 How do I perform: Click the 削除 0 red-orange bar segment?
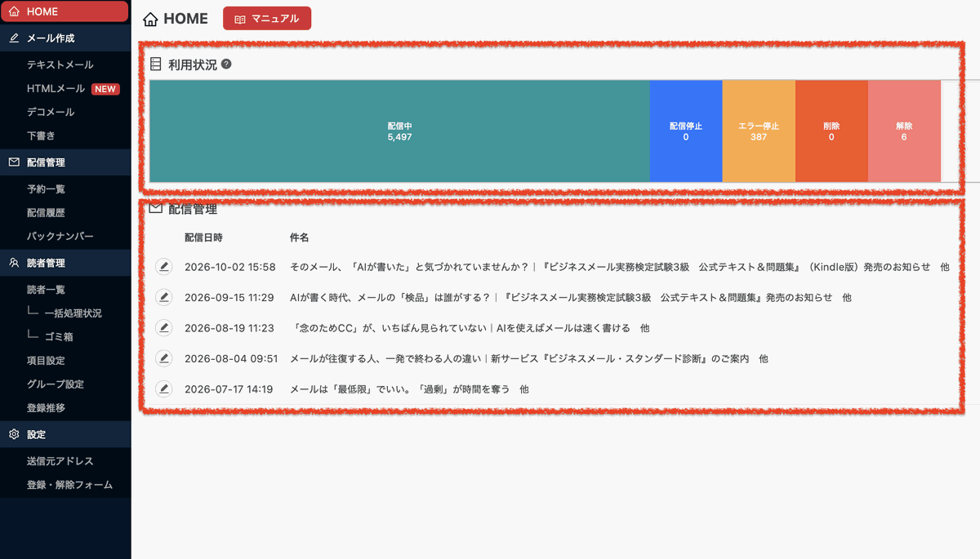click(831, 131)
